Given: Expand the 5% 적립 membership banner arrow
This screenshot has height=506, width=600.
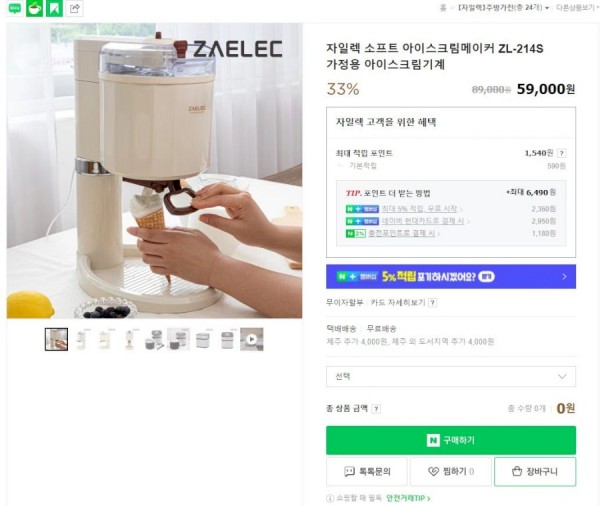Looking at the screenshot, I should tap(564, 276).
